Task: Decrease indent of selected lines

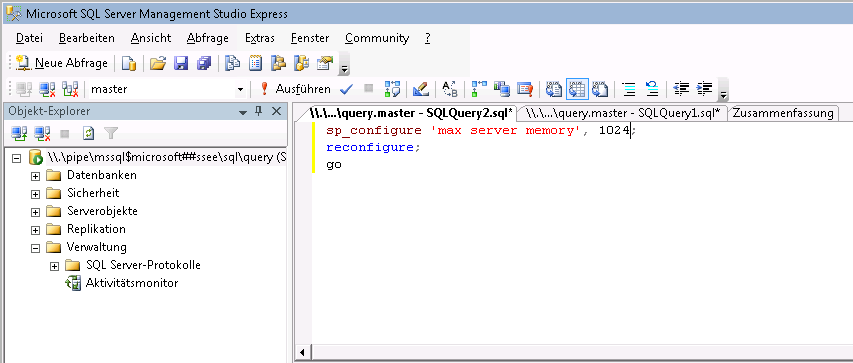Action: click(681, 89)
